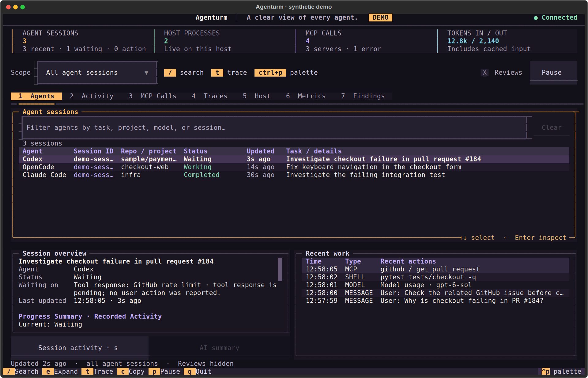Open the Findings tab

pos(363,96)
